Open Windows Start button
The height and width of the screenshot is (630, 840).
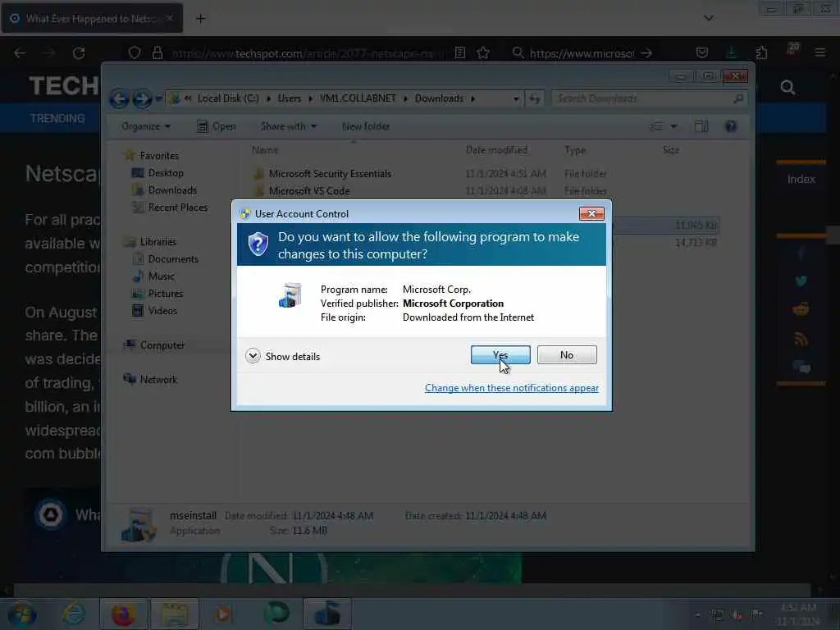pyautogui.click(x=22, y=614)
